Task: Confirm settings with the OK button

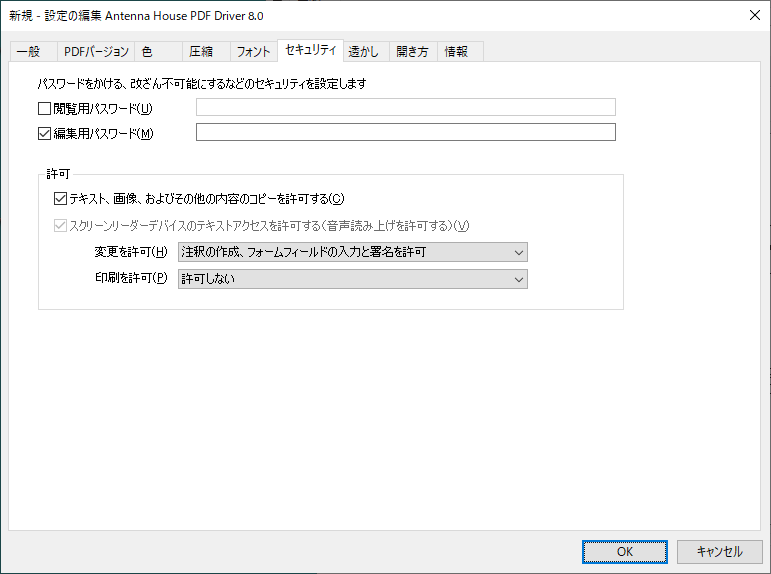Action: tap(624, 552)
